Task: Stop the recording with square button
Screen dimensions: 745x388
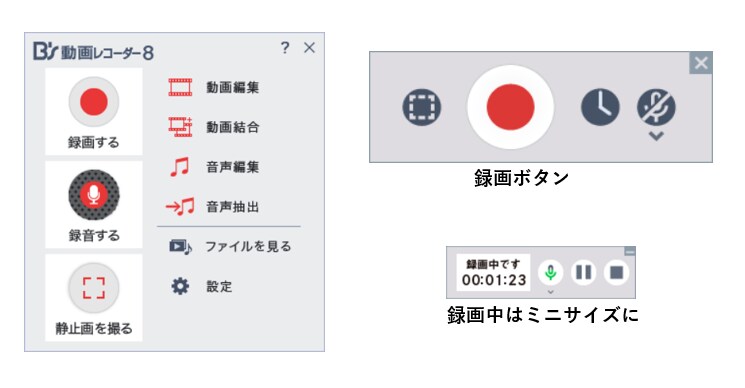Action: tap(616, 273)
